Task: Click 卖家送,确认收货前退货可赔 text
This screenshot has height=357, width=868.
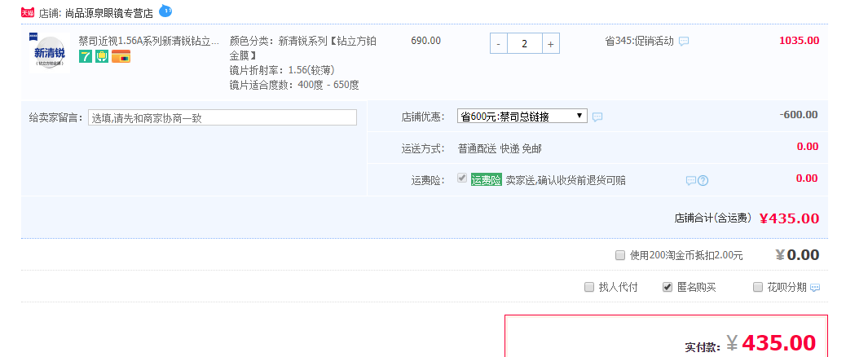Action: pyautogui.click(x=566, y=180)
